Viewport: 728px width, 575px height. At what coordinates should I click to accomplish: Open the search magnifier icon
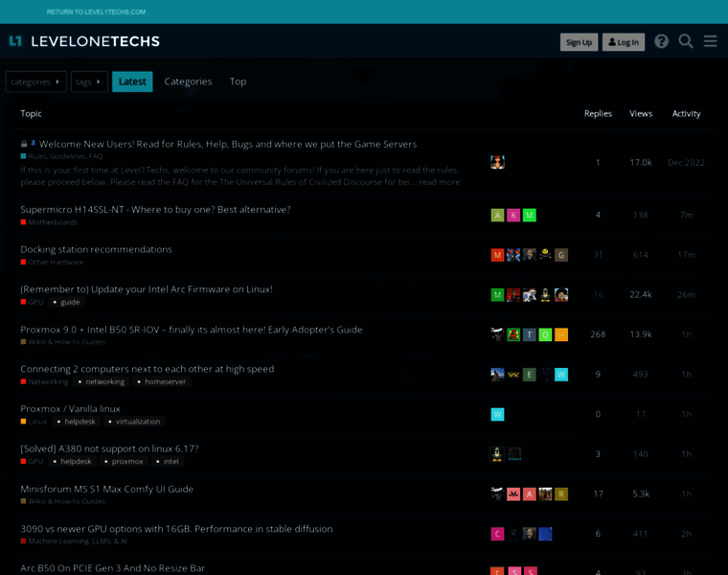tap(686, 42)
